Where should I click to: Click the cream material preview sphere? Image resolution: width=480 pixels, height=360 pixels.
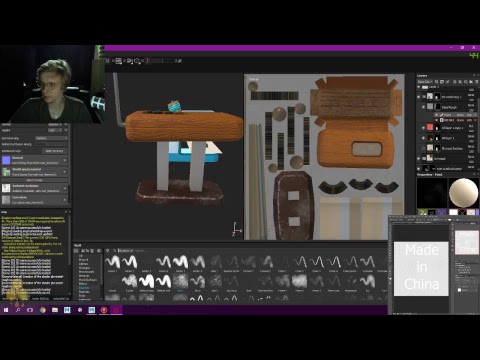click(463, 193)
